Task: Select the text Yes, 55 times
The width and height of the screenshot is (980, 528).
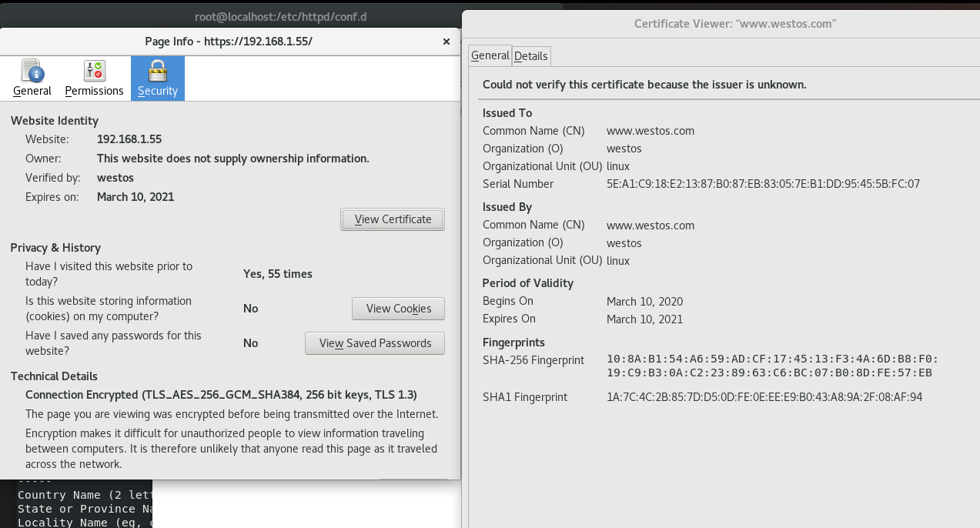Action: 278,274
